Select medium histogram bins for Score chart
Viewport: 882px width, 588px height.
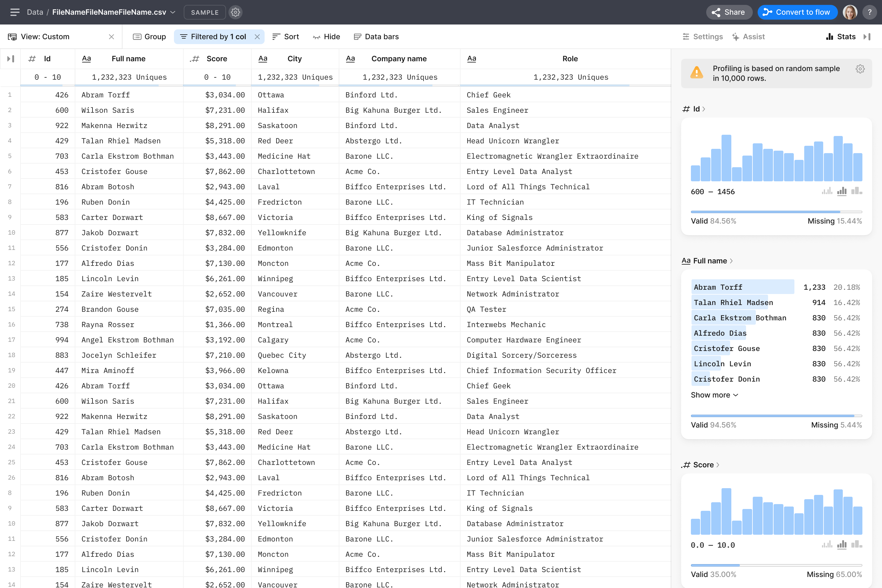click(x=842, y=545)
